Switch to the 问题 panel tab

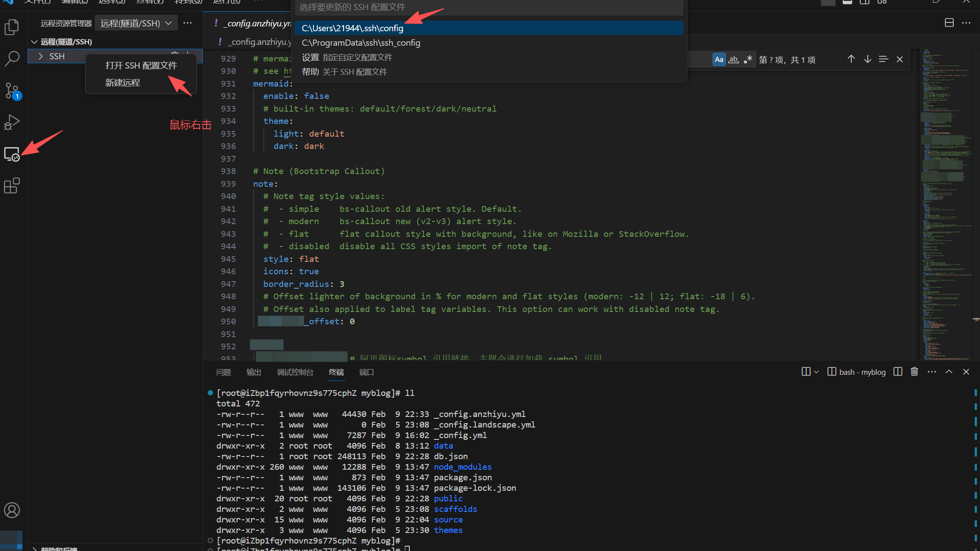point(223,372)
